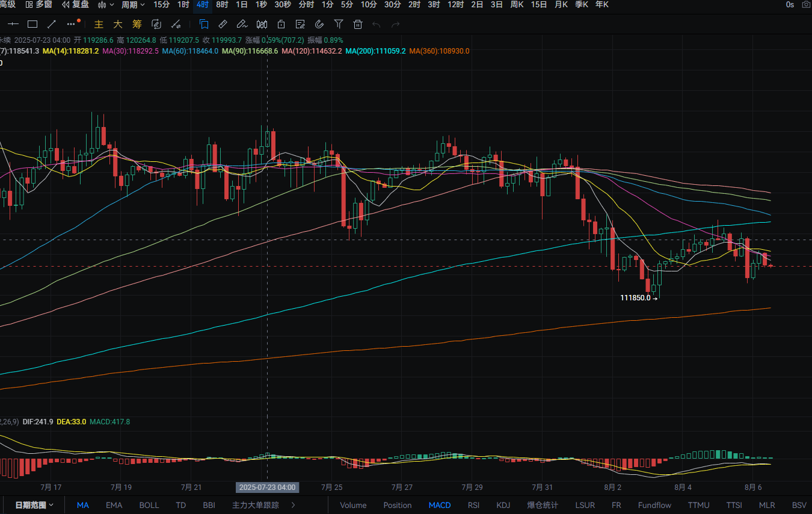Click the funnel filter icon

339,24
